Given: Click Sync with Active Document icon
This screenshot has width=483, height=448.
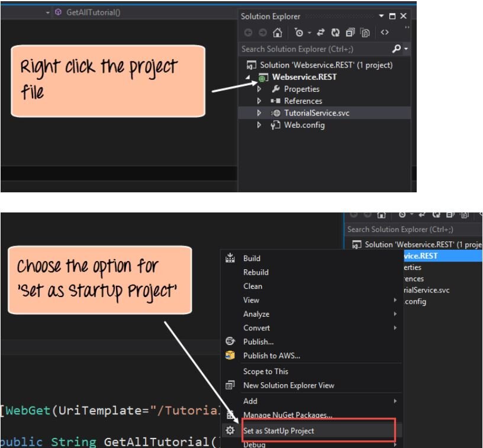Looking at the screenshot, I should tap(321, 33).
